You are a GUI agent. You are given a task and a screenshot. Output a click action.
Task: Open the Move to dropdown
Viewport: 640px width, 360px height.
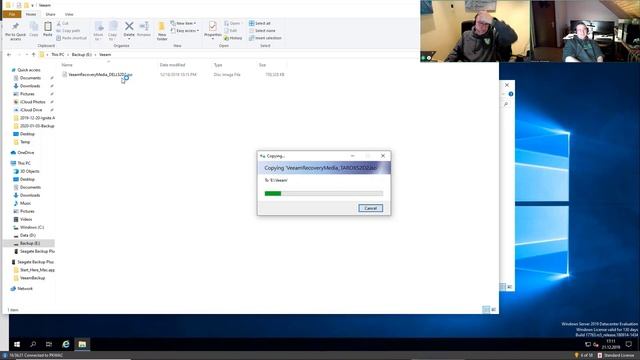point(98,31)
